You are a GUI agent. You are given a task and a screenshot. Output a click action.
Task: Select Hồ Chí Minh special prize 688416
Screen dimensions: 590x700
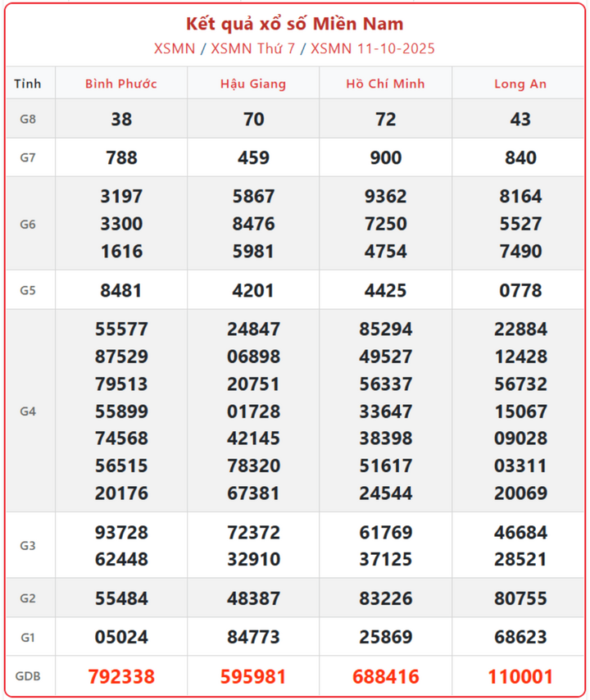click(385, 677)
